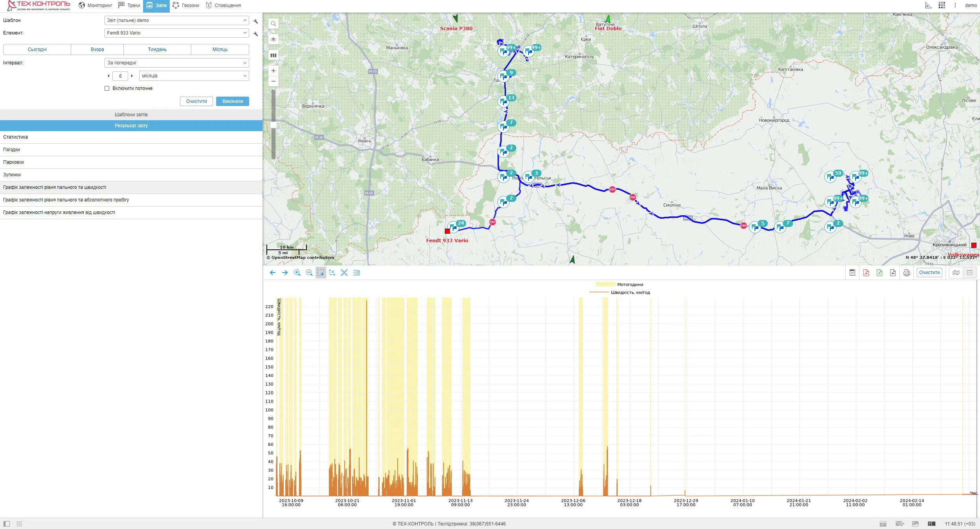Print the report with the printer icon
980x529 pixels.
tap(907, 273)
